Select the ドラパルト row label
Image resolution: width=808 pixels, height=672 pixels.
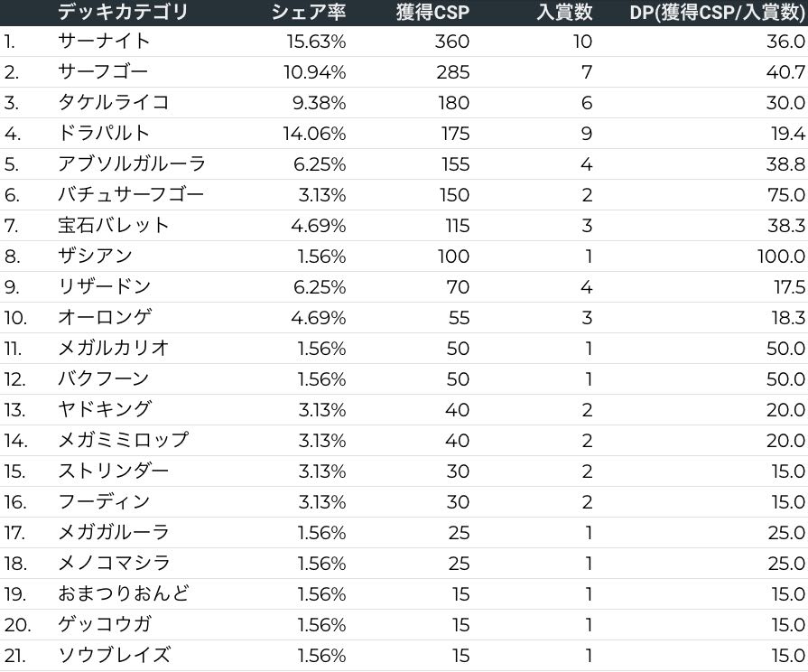point(104,134)
